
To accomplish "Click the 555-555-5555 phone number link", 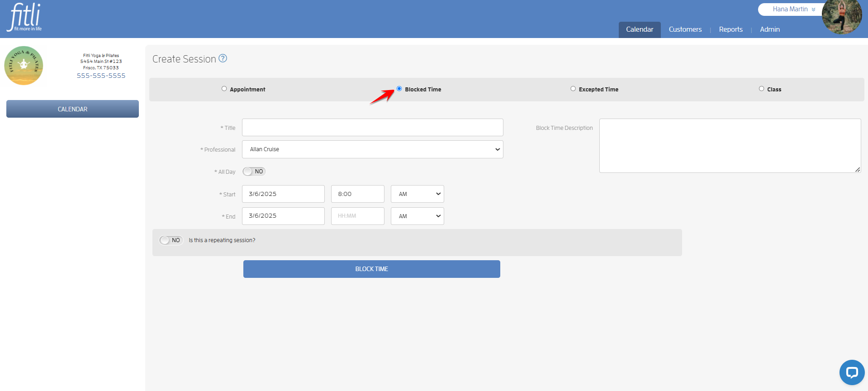I will click(101, 76).
